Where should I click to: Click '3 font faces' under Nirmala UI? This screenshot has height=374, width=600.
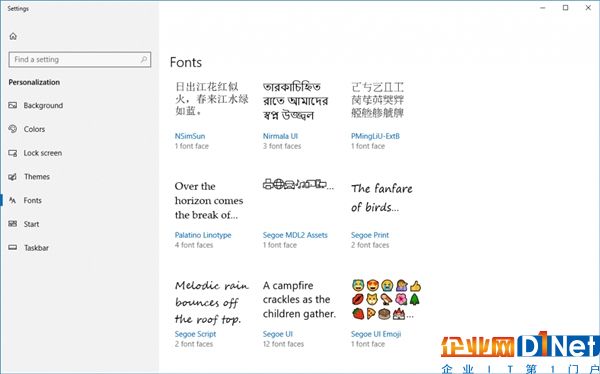point(282,146)
